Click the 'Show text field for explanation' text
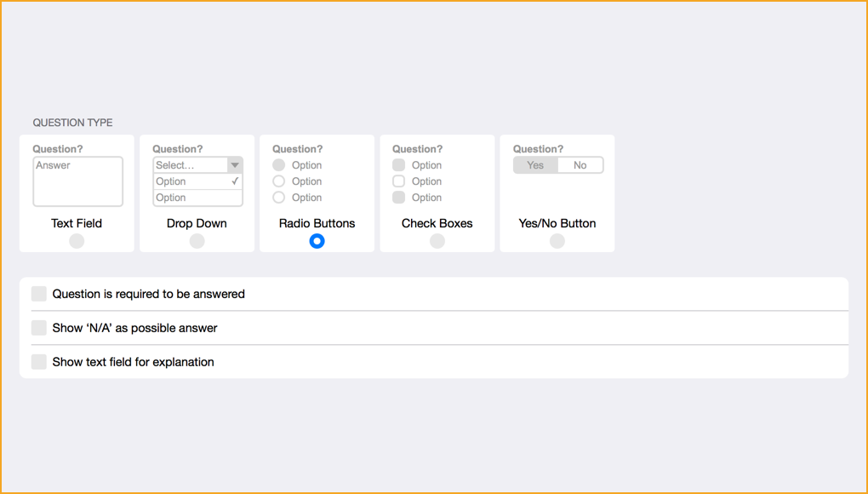 pos(133,362)
